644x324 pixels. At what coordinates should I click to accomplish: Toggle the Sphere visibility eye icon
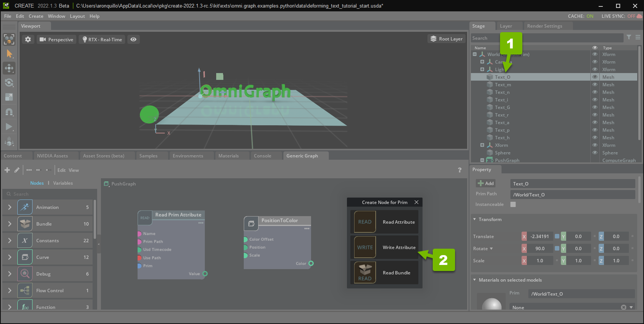(595, 153)
